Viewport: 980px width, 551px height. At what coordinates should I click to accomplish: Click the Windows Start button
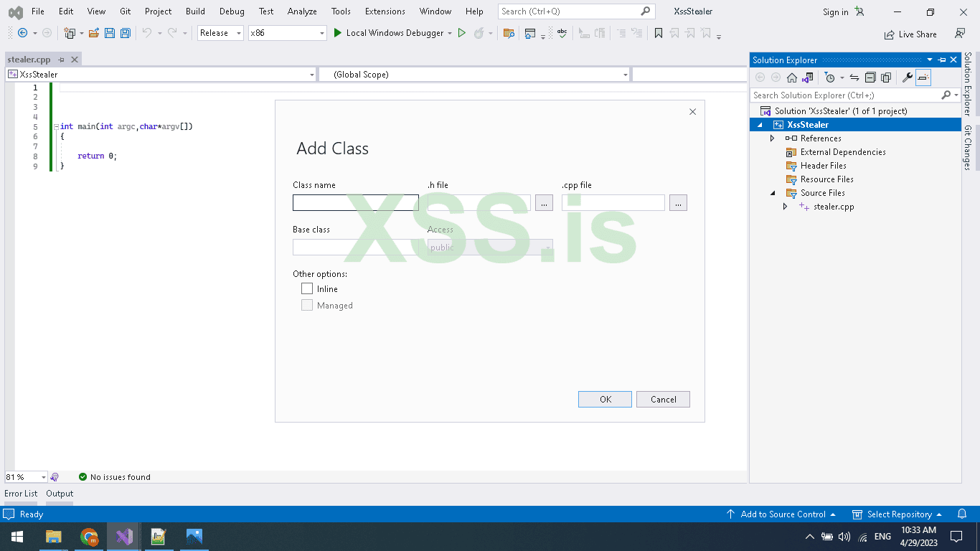[x=17, y=537]
